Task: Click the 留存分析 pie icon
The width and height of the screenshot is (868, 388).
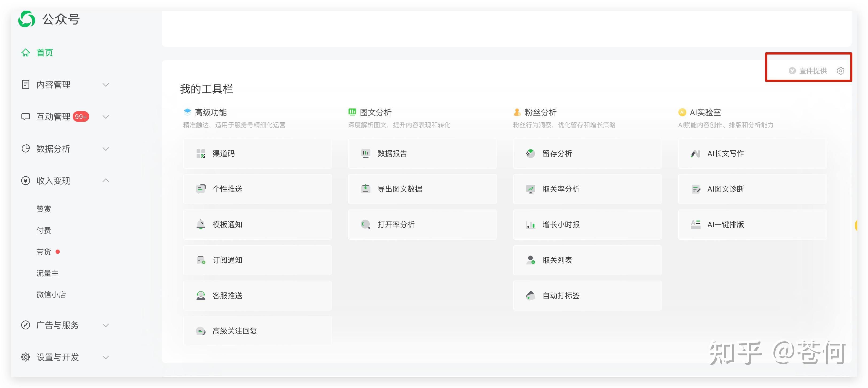Action: (x=530, y=154)
